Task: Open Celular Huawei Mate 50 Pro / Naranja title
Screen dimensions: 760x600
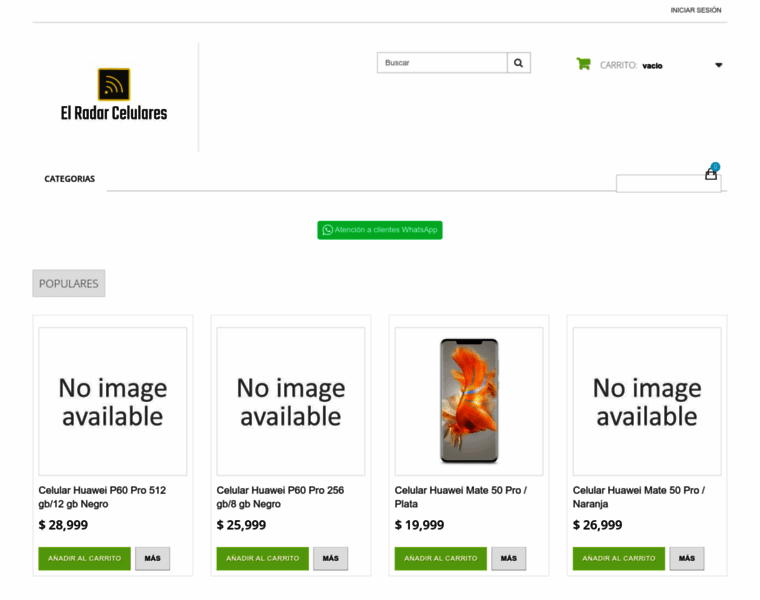Action: (x=639, y=497)
